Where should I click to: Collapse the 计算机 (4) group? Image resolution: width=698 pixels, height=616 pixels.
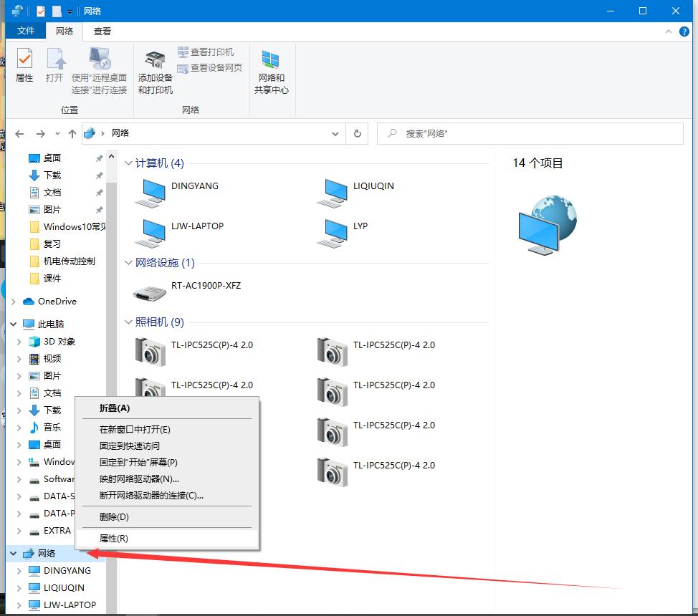[128, 163]
